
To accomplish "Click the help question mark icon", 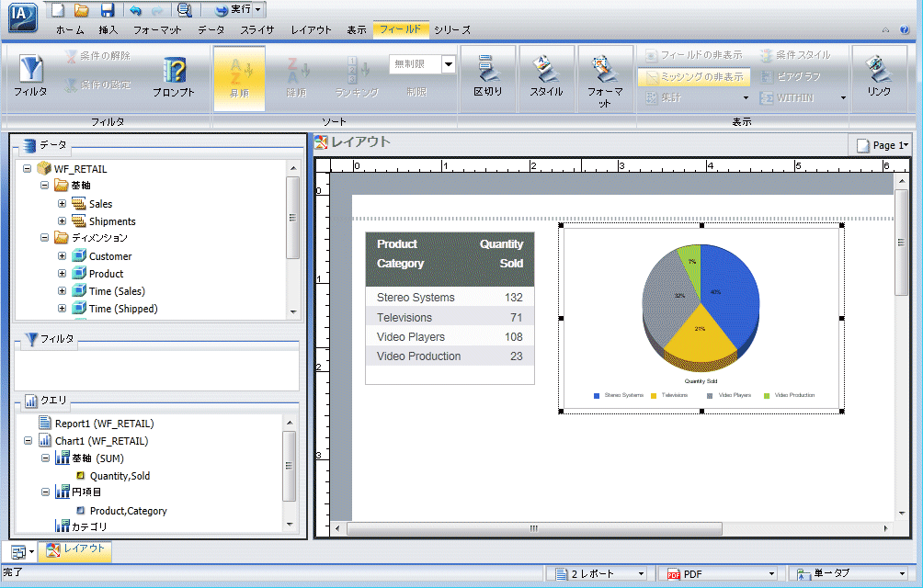I will tap(905, 30).
